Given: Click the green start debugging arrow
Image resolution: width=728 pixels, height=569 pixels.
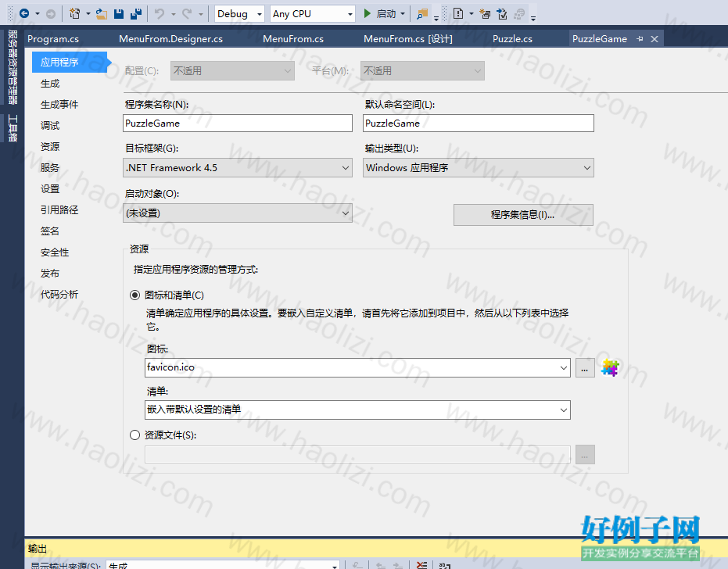Looking at the screenshot, I should (368, 13).
